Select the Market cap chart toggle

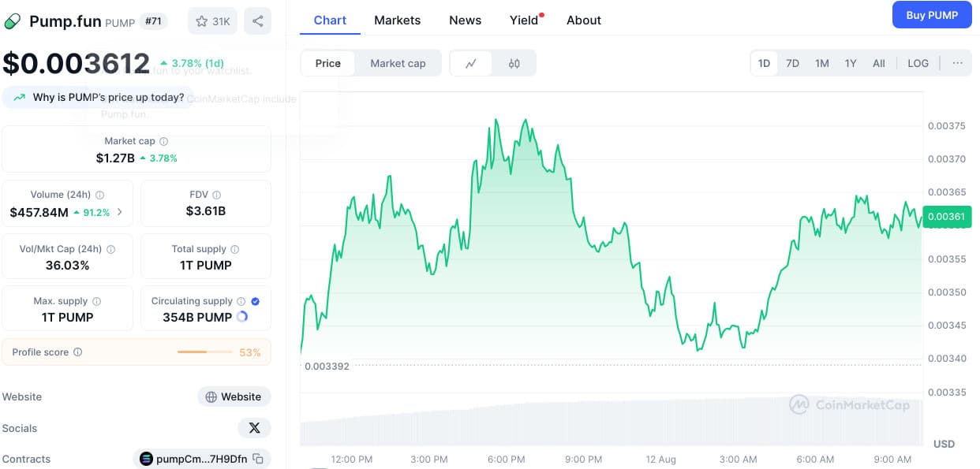[398, 63]
